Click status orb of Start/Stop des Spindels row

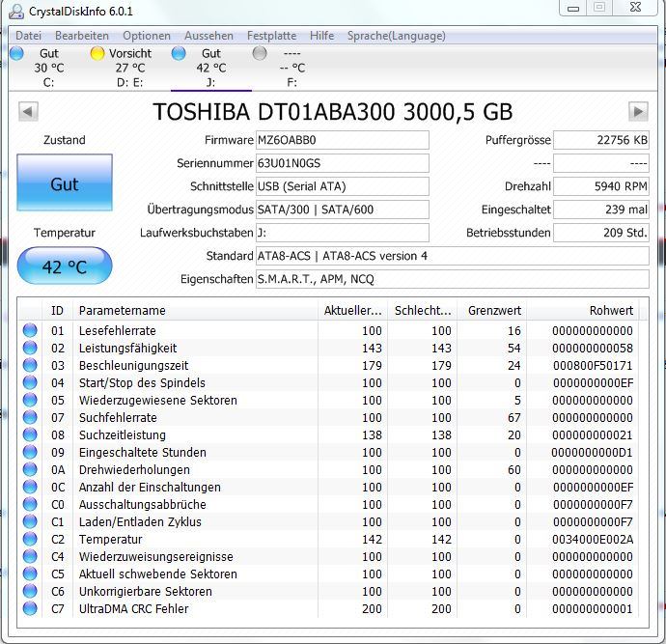point(30,382)
